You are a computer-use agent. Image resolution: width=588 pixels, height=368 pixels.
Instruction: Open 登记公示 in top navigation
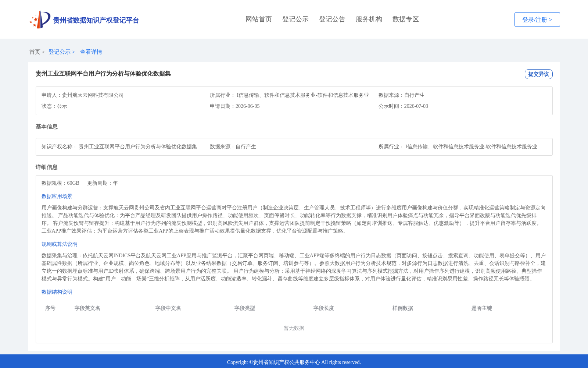coord(295,19)
